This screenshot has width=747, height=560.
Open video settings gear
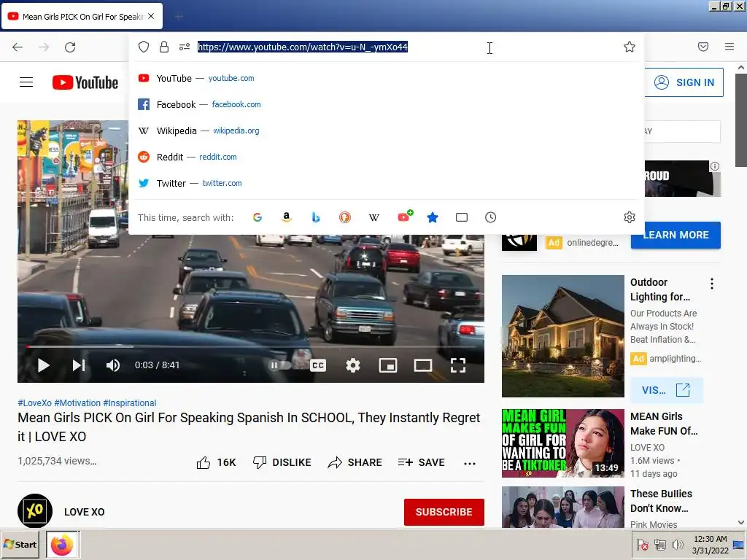pos(353,366)
